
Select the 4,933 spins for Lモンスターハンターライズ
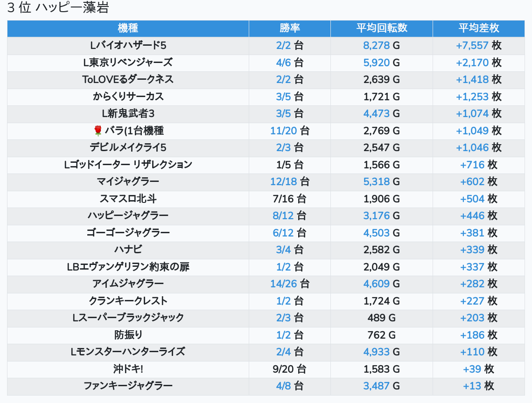[376, 352]
